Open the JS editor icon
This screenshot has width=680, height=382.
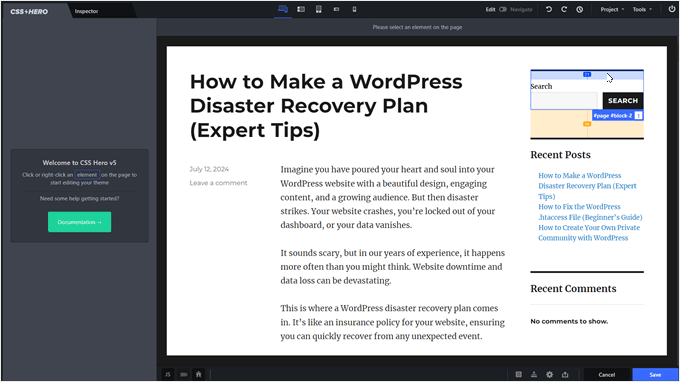click(168, 374)
